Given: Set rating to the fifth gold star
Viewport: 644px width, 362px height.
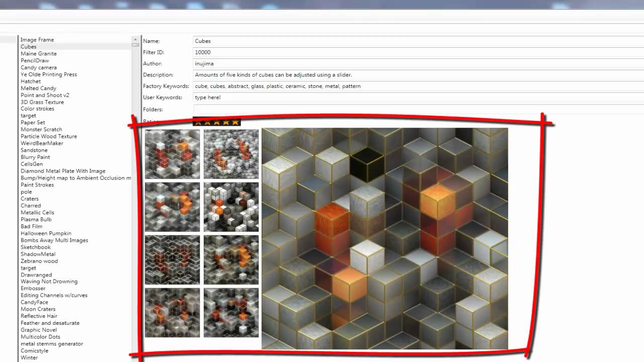Looking at the screenshot, I should 235,122.
